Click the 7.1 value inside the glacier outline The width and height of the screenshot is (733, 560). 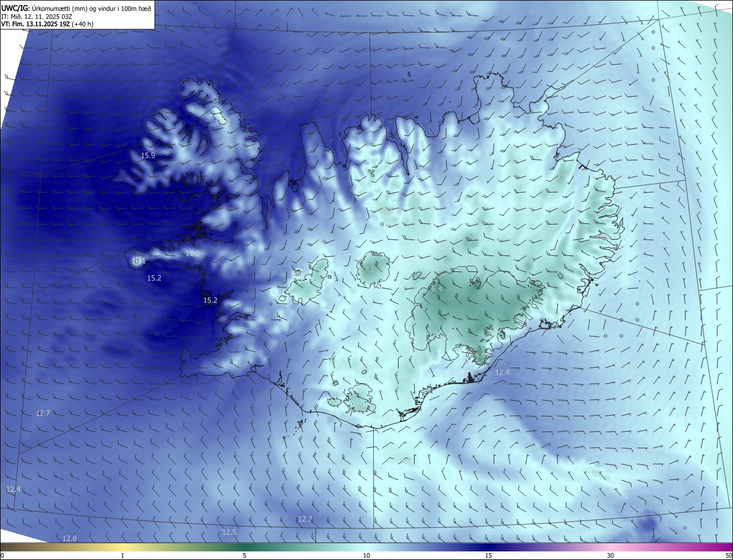369,269
